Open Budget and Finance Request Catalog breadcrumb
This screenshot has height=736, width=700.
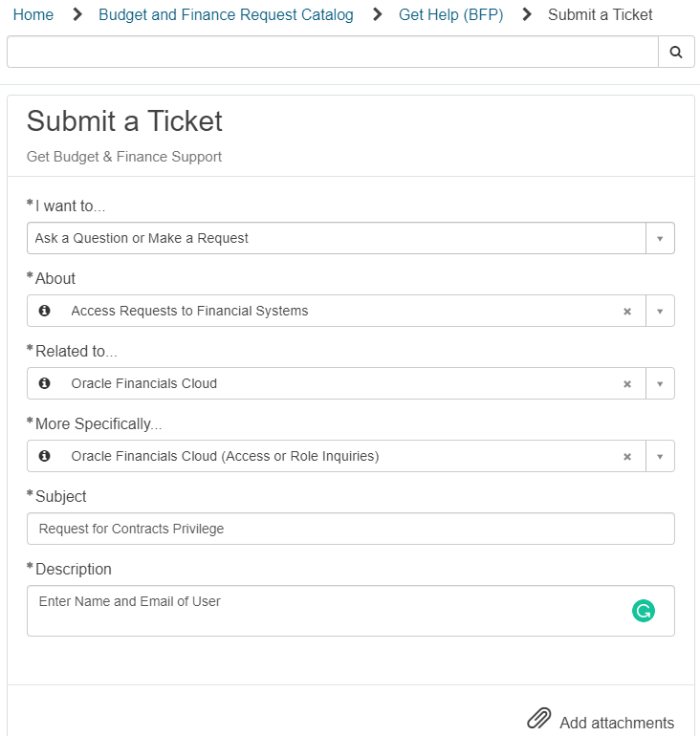[x=226, y=14]
